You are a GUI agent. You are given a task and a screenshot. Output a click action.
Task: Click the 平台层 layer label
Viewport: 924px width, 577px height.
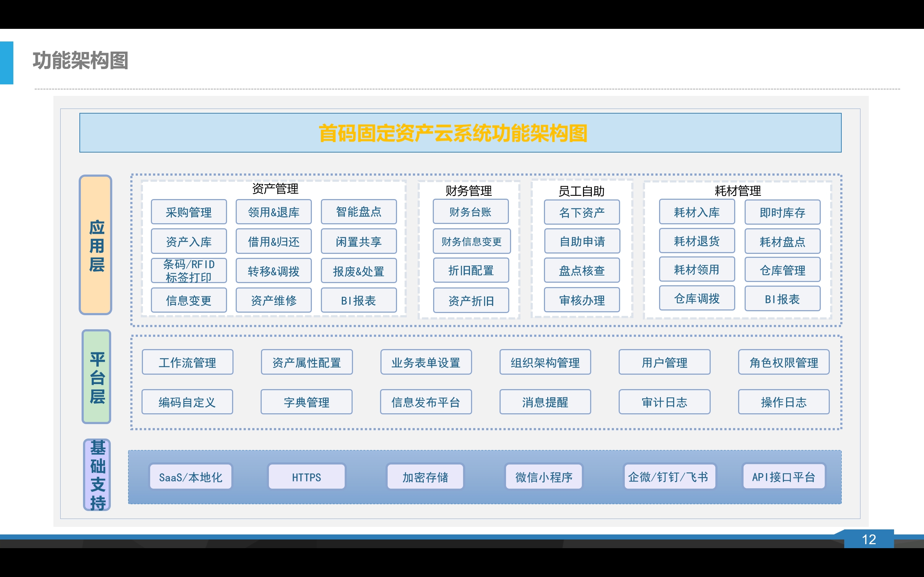click(x=97, y=376)
